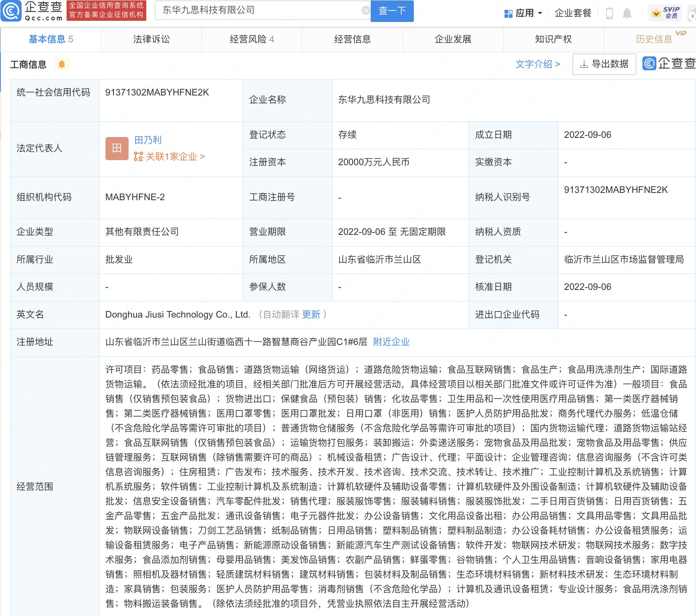Open the 企业套餐 link

point(573,13)
